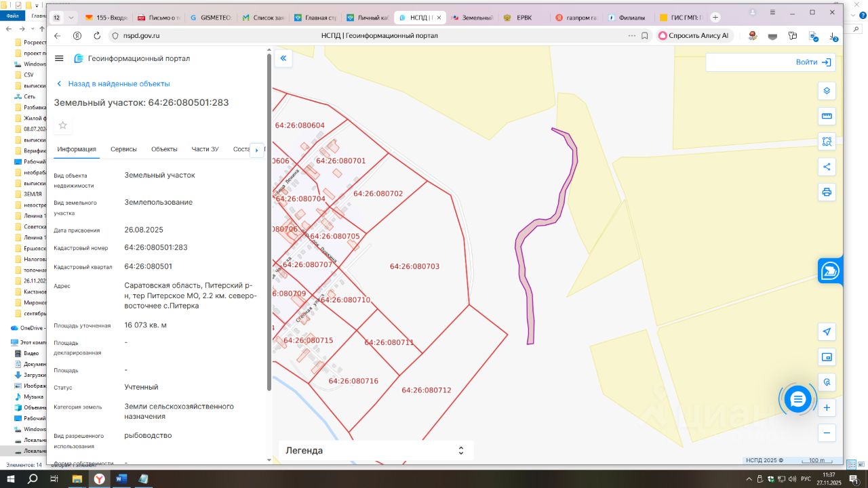Collapse the side panel with double-chevron button
The width and height of the screenshot is (868, 488).
283,58
